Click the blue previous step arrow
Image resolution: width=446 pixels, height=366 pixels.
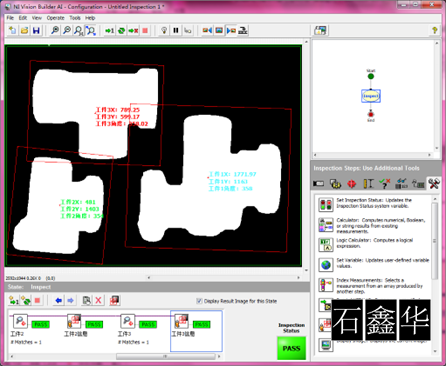pos(59,300)
